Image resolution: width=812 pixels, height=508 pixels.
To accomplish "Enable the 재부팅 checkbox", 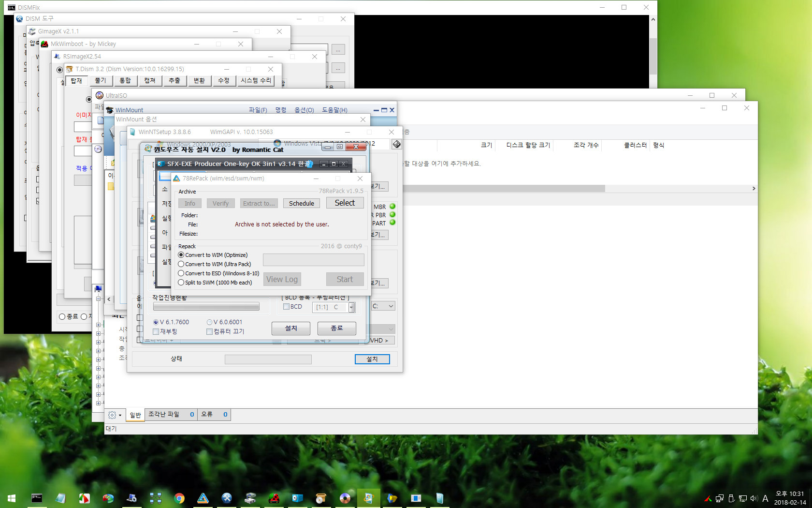I will 156,332.
